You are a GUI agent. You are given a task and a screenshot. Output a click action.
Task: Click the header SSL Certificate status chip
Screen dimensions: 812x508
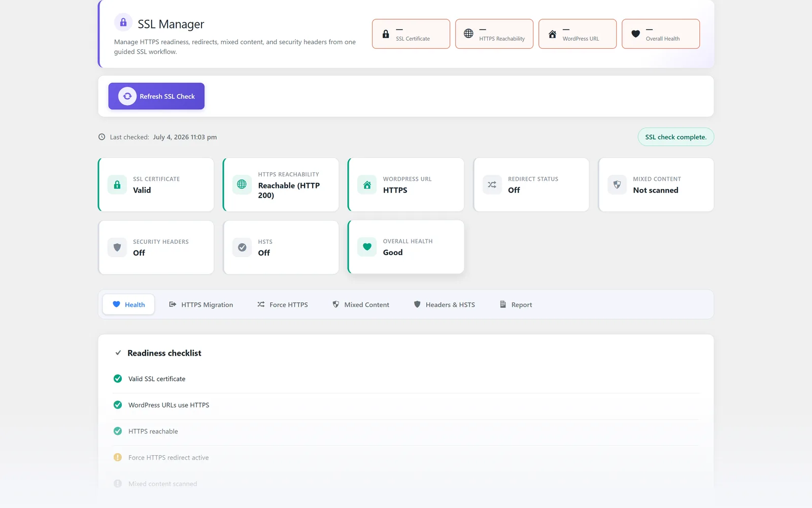(411, 34)
